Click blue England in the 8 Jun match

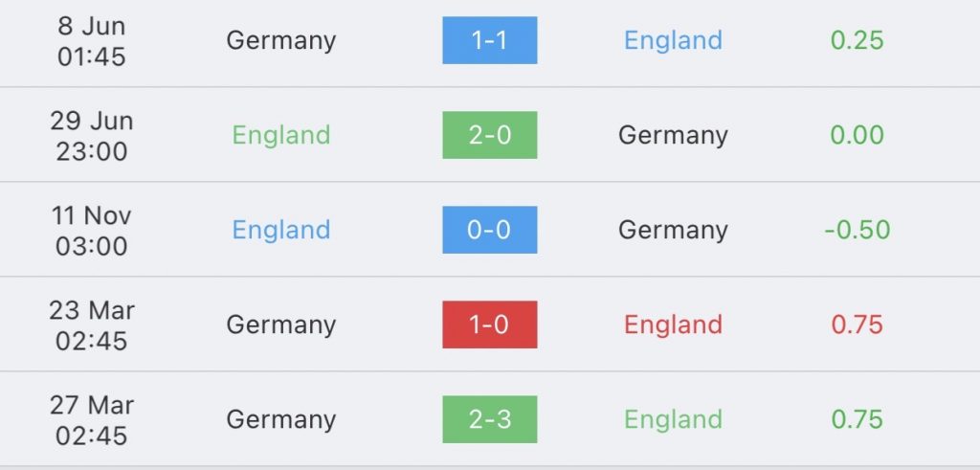coord(673,41)
